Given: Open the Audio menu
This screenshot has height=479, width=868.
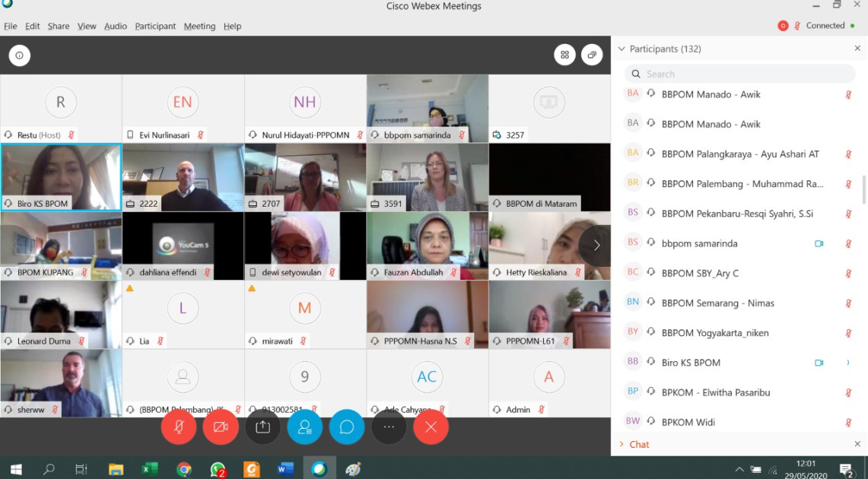Looking at the screenshot, I should (116, 26).
